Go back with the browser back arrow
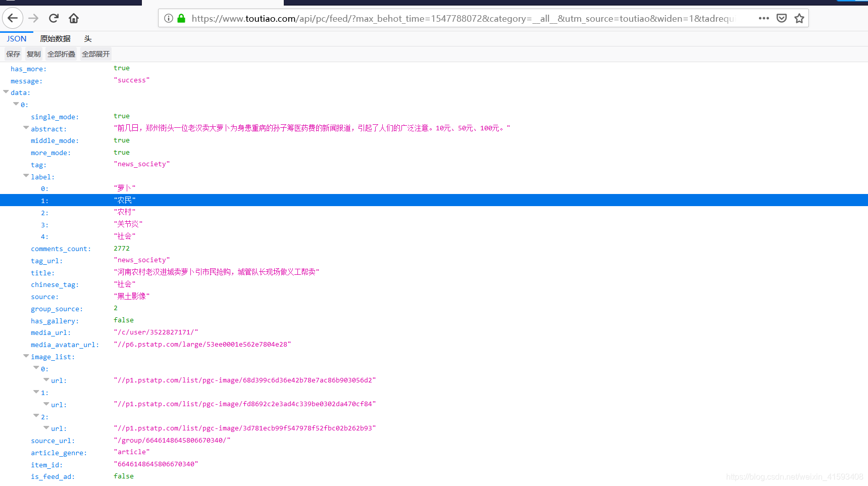The width and height of the screenshot is (868, 486). [x=13, y=18]
